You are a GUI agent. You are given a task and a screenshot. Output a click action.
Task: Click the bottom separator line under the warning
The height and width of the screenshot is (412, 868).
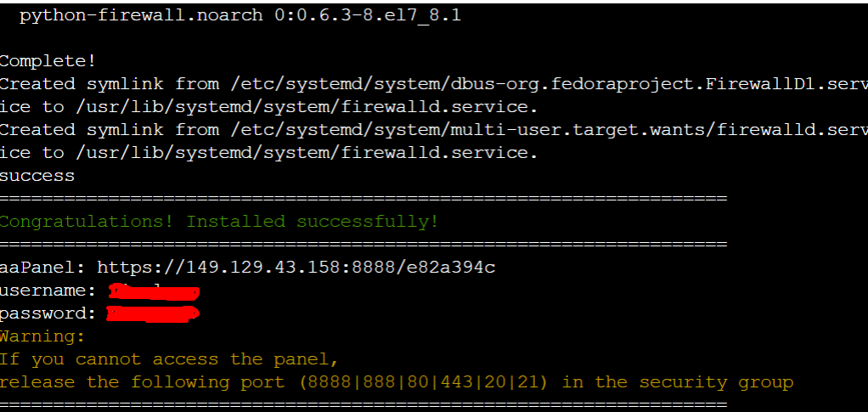(364, 403)
